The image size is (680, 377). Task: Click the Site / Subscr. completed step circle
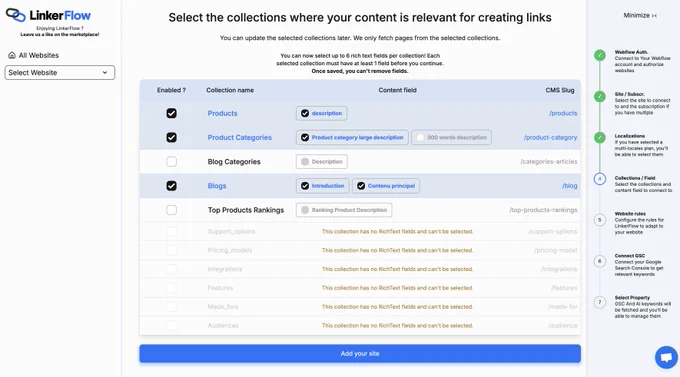pos(600,96)
